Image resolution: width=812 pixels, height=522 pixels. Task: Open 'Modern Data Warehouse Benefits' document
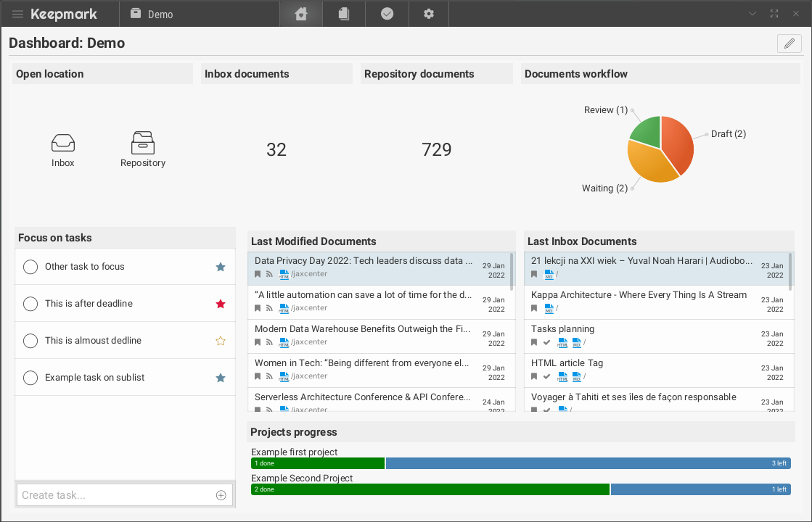pyautogui.click(x=363, y=329)
